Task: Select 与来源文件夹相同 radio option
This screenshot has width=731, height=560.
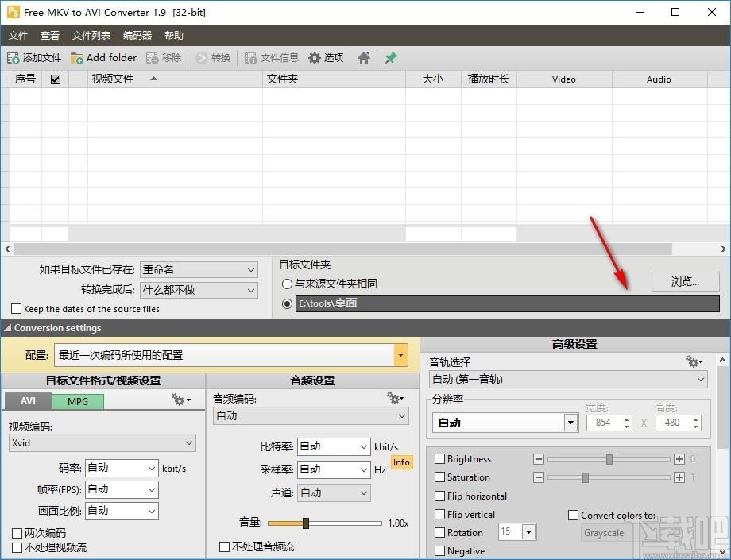Action: pos(287,284)
